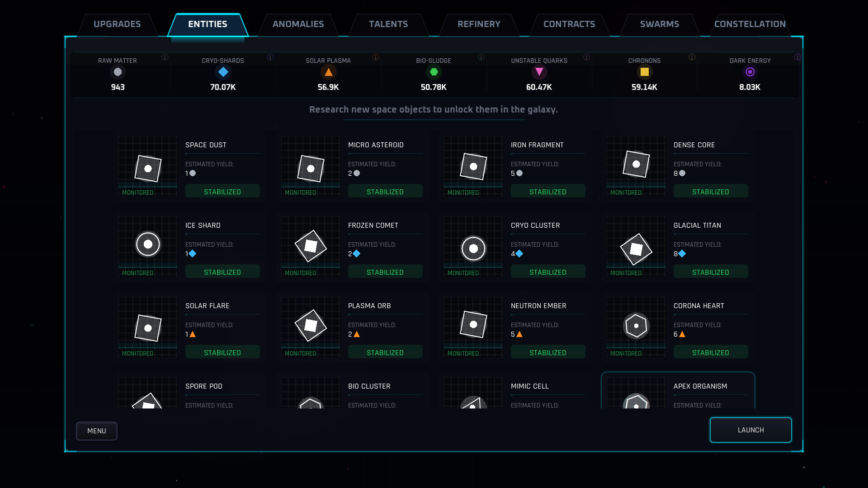Click the Chronons square icon
The width and height of the screenshot is (868, 488).
645,72
